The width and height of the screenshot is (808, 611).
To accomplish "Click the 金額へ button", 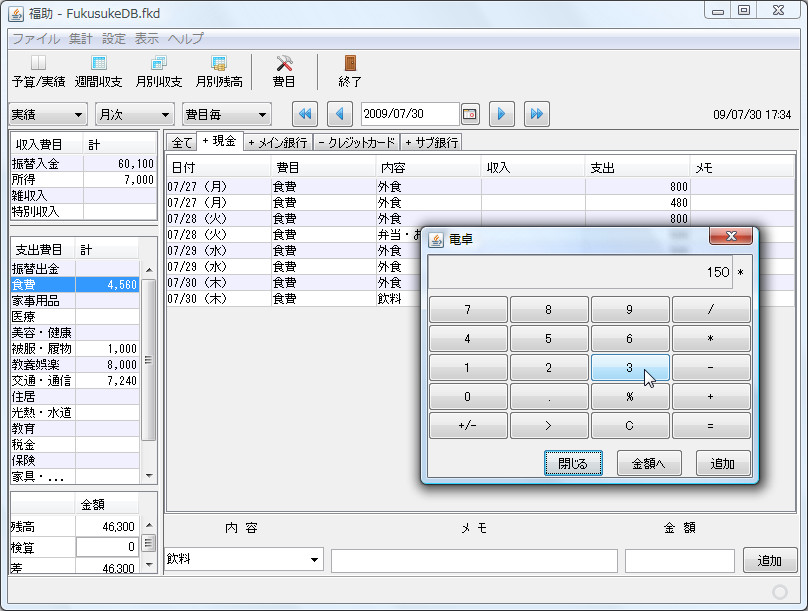I will (x=651, y=463).
